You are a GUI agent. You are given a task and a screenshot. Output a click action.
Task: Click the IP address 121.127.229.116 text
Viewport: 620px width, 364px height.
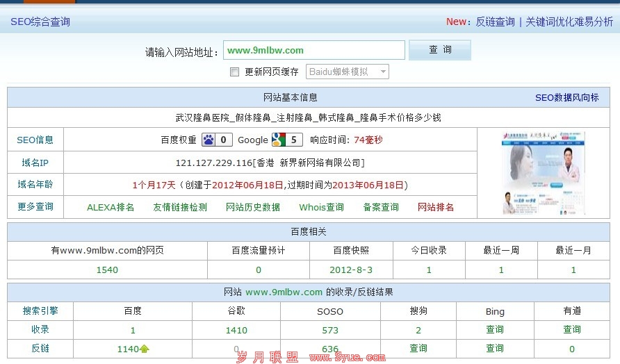click(x=214, y=163)
